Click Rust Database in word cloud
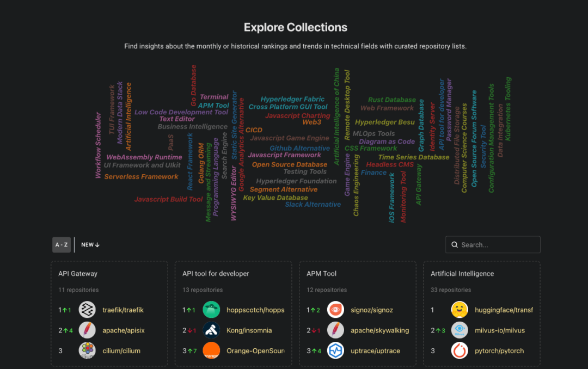 pos(392,100)
